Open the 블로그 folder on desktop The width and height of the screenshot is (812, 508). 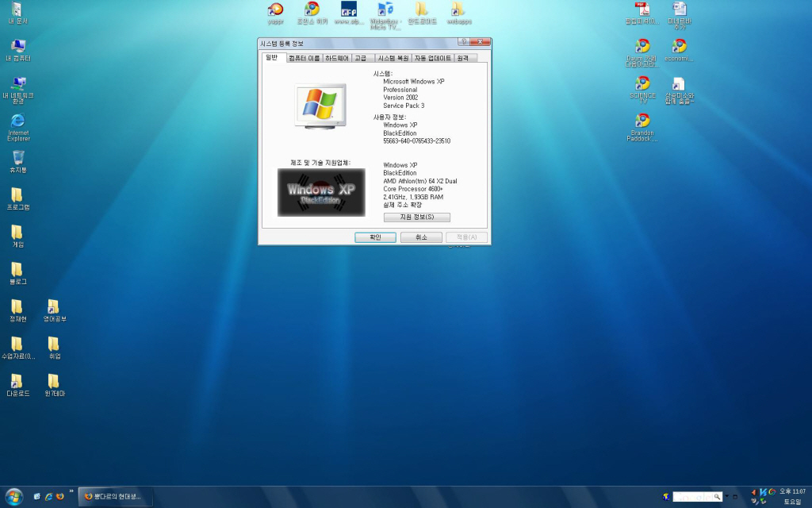18,274
